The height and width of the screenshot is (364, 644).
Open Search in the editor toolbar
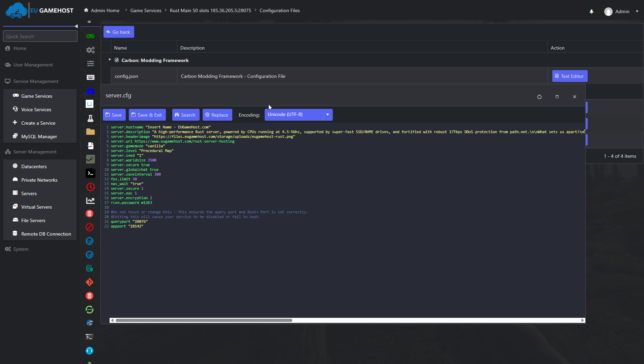[x=186, y=115]
